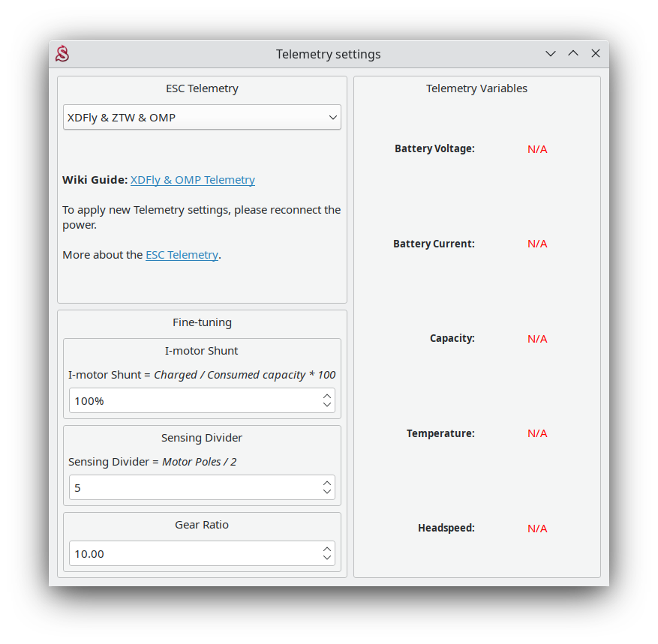Decrement the Gear Ratio value
658x644 pixels.
click(327, 559)
